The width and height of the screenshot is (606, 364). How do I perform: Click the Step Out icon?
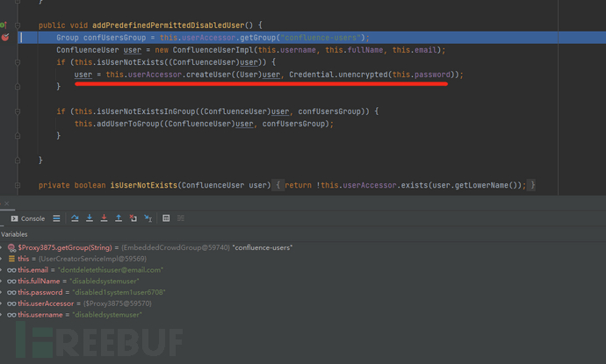tap(119, 218)
